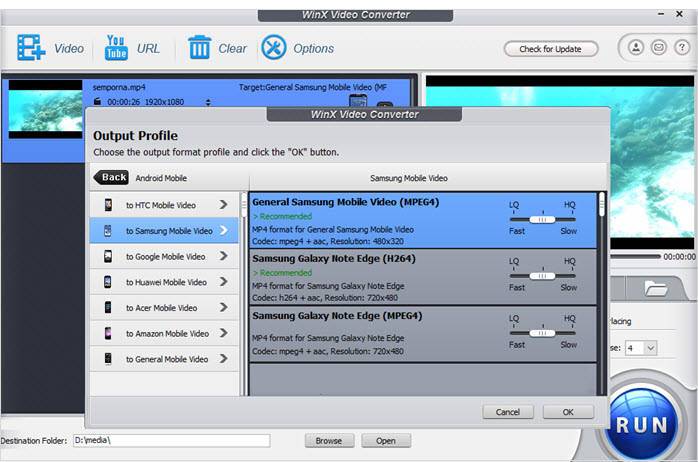Click the user account icon
The width and height of the screenshot is (698, 462).
636,47
